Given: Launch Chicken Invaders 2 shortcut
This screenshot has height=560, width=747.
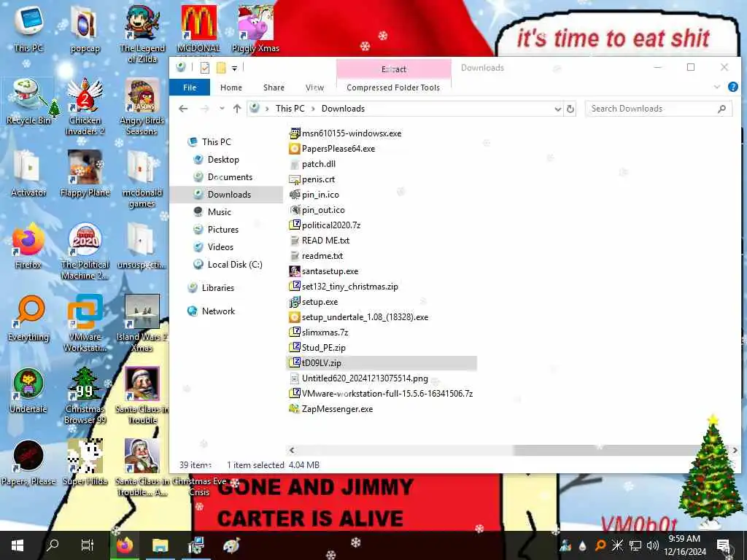Looking at the screenshot, I should tap(85, 106).
